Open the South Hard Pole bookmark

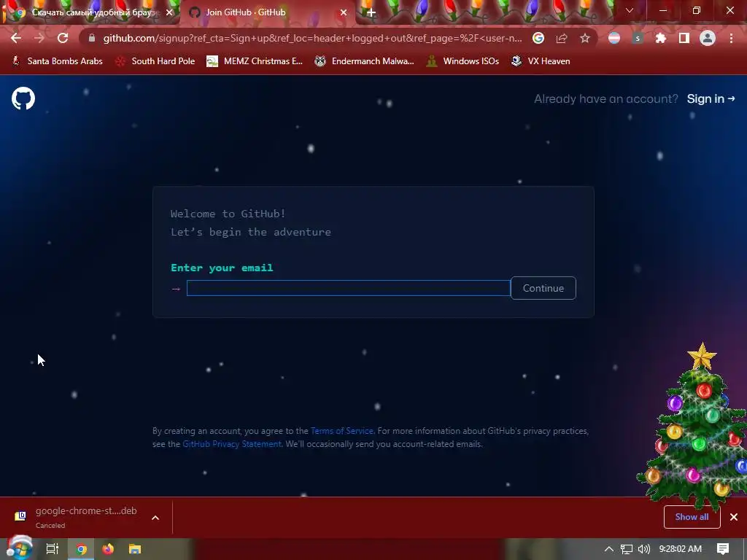(x=155, y=61)
